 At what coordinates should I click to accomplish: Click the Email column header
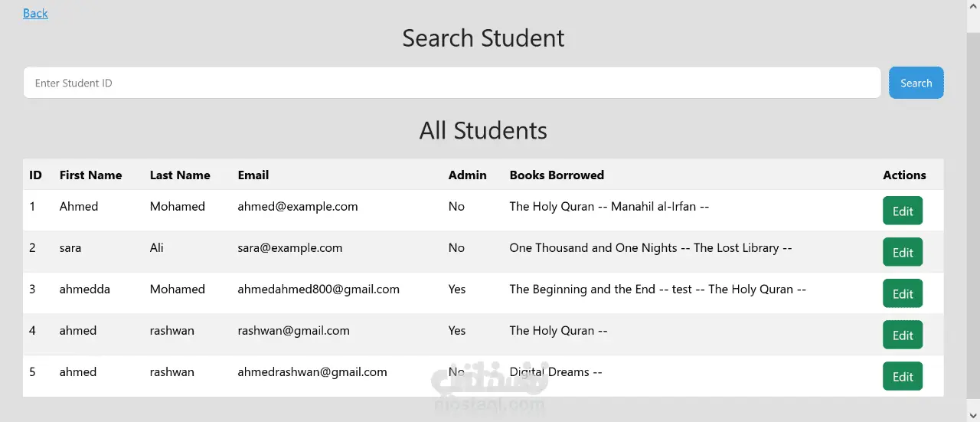click(x=253, y=175)
